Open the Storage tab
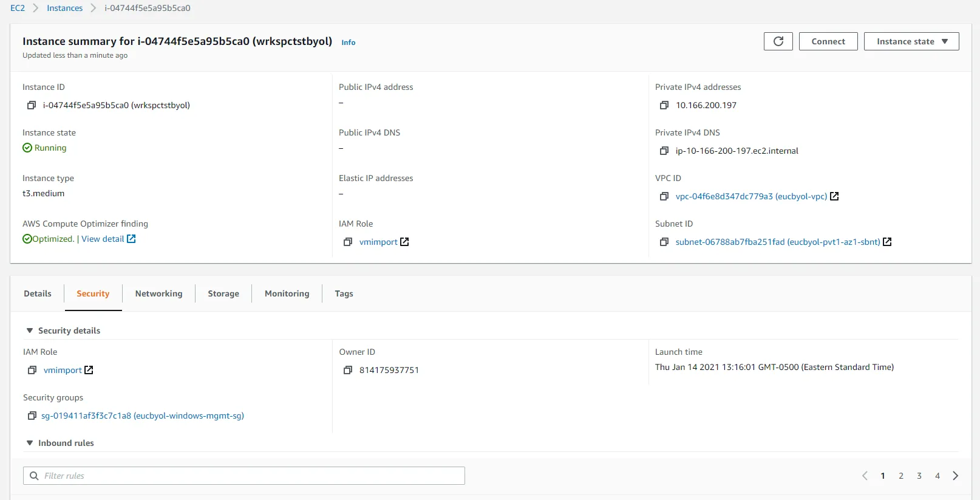This screenshot has height=500, width=980. [223, 293]
